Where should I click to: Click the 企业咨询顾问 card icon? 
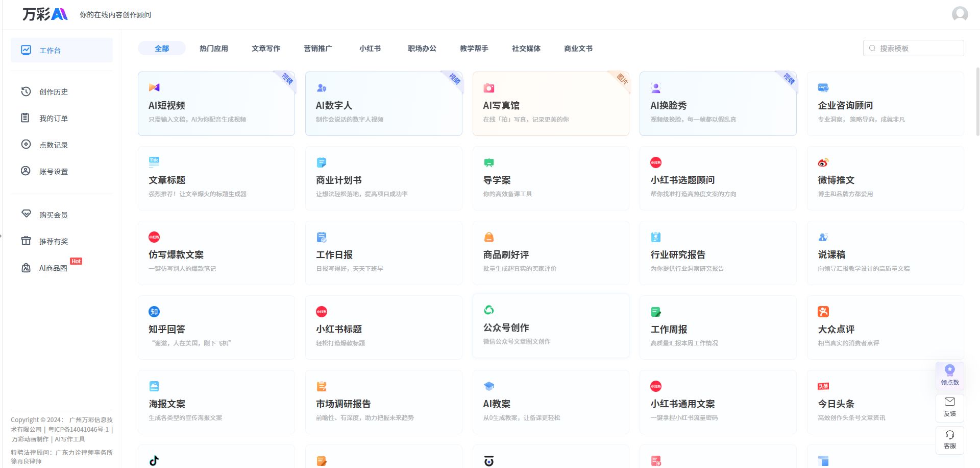click(x=823, y=88)
